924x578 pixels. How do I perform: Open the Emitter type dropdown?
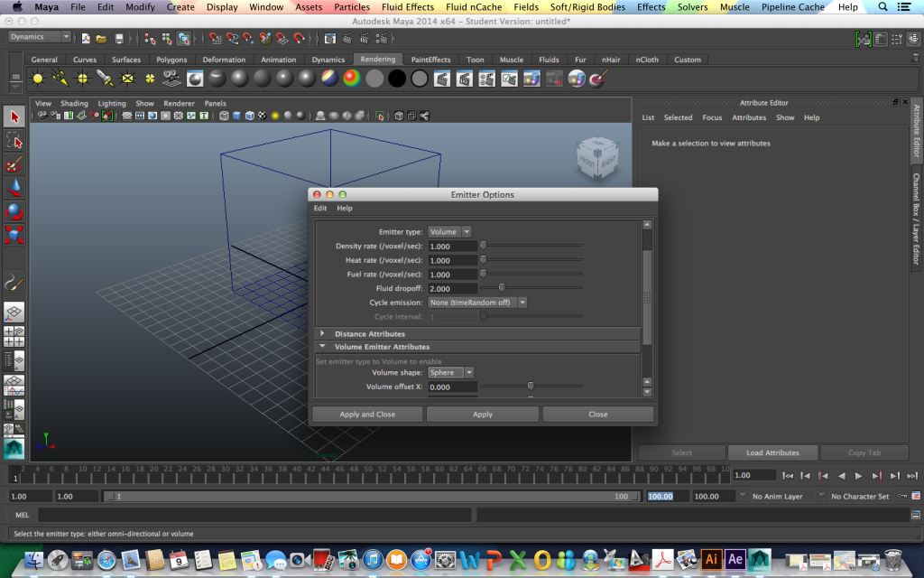448,231
